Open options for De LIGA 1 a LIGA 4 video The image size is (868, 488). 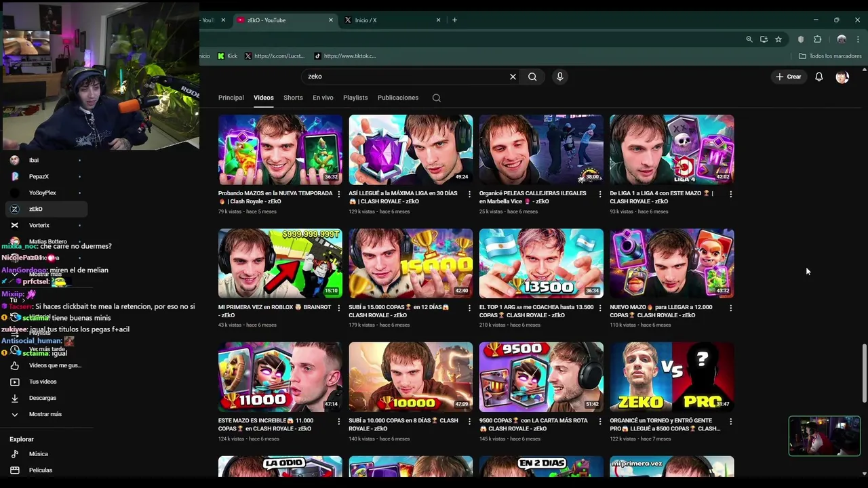(x=730, y=194)
